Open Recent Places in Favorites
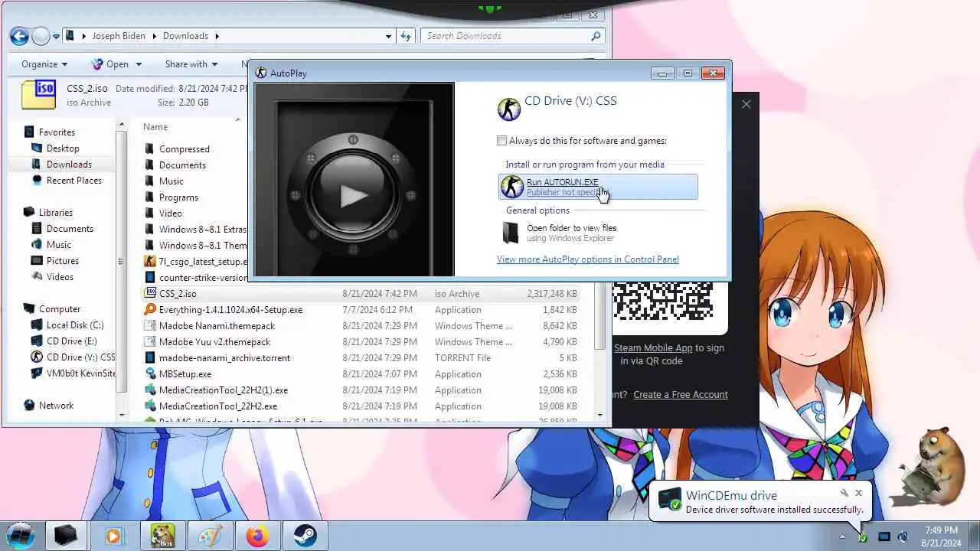Viewport: 980px width, 551px height. (73, 181)
